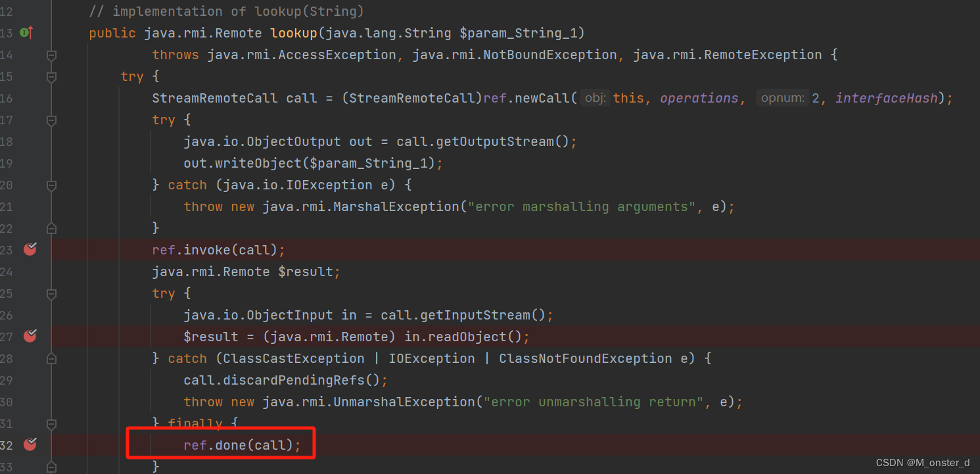980x474 pixels.
Task: Click the "done" method call on line 32
Action: click(231, 445)
